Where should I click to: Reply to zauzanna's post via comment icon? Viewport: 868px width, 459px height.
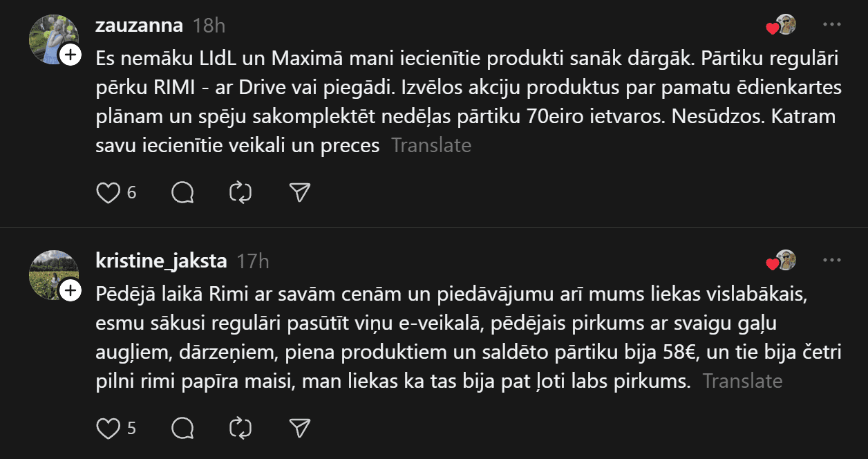click(182, 192)
